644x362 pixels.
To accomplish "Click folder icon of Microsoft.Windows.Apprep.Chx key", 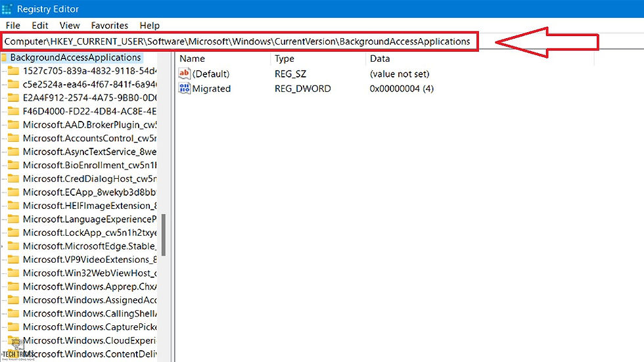I will coord(14,286).
